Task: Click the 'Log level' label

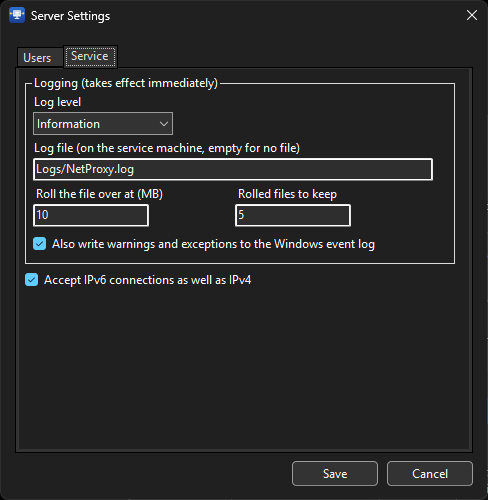Action: [x=57, y=102]
